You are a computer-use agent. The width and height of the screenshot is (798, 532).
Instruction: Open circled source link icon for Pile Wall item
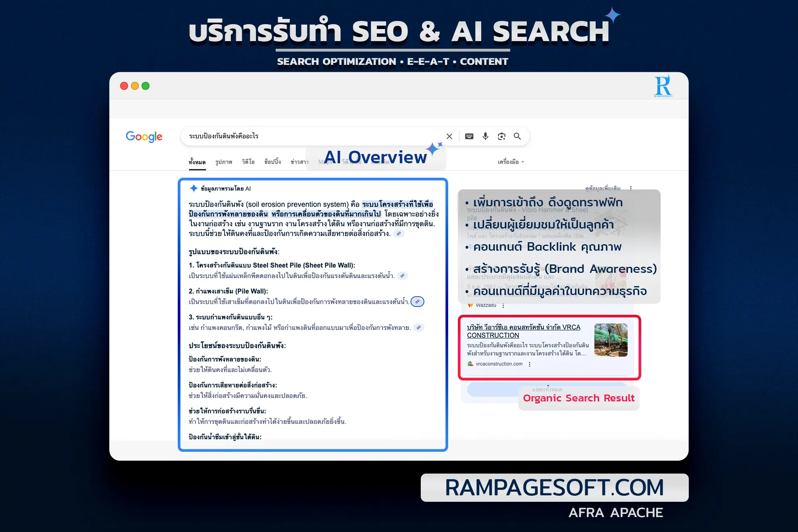[417, 301]
